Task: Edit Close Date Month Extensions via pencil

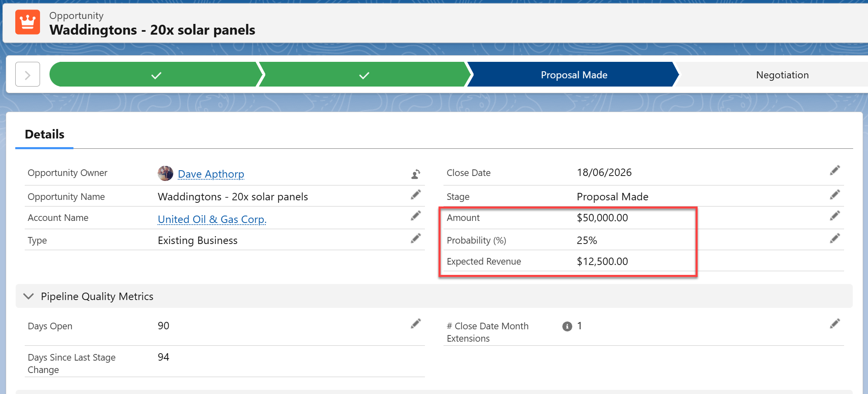Action: click(x=835, y=324)
